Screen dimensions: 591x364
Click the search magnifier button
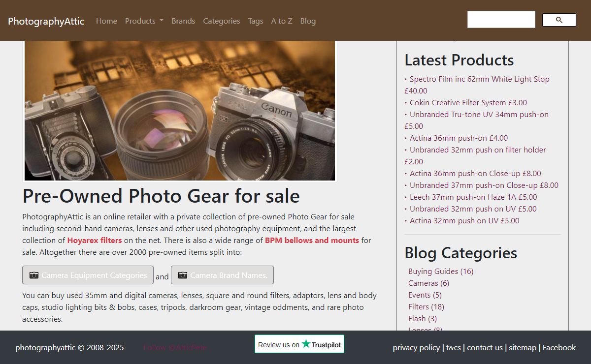click(x=559, y=20)
